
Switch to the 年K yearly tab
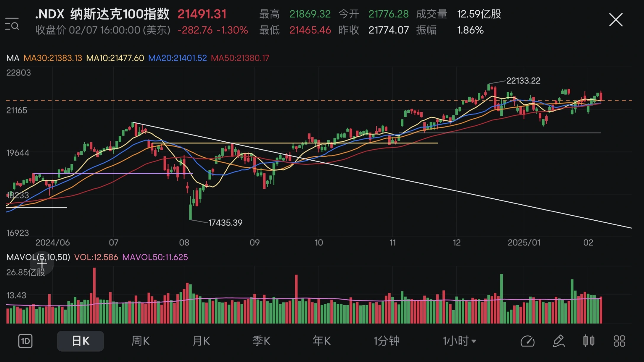click(322, 341)
